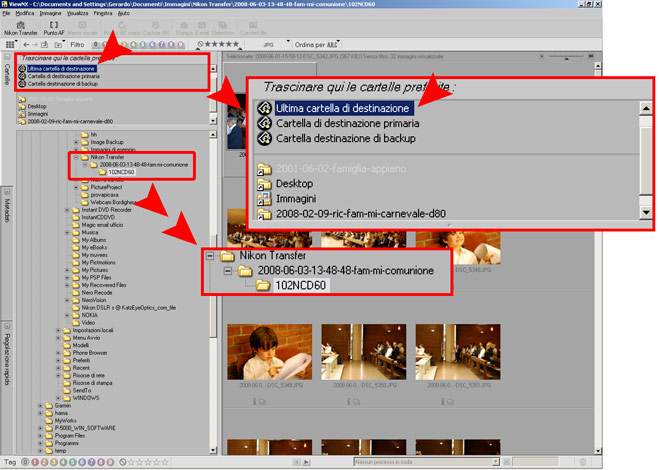Open the Finestra menu
This screenshot has width=660, height=470.
pos(103,13)
